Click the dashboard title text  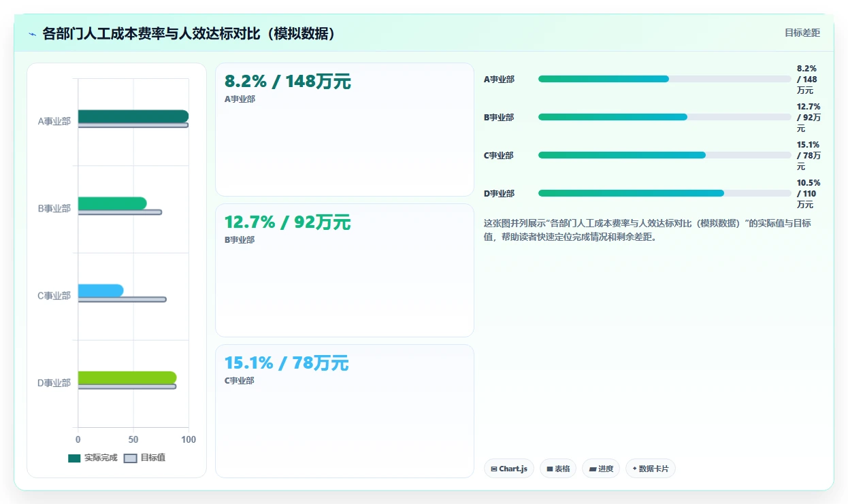click(190, 33)
